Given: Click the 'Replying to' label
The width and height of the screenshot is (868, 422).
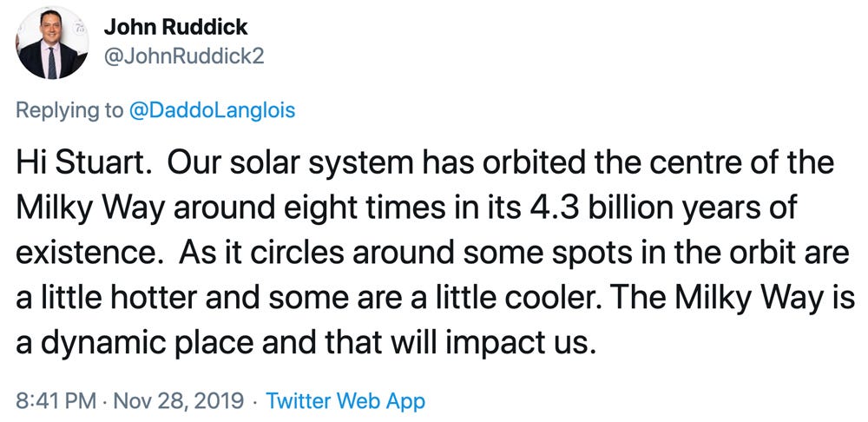Looking at the screenshot, I should point(69,111).
